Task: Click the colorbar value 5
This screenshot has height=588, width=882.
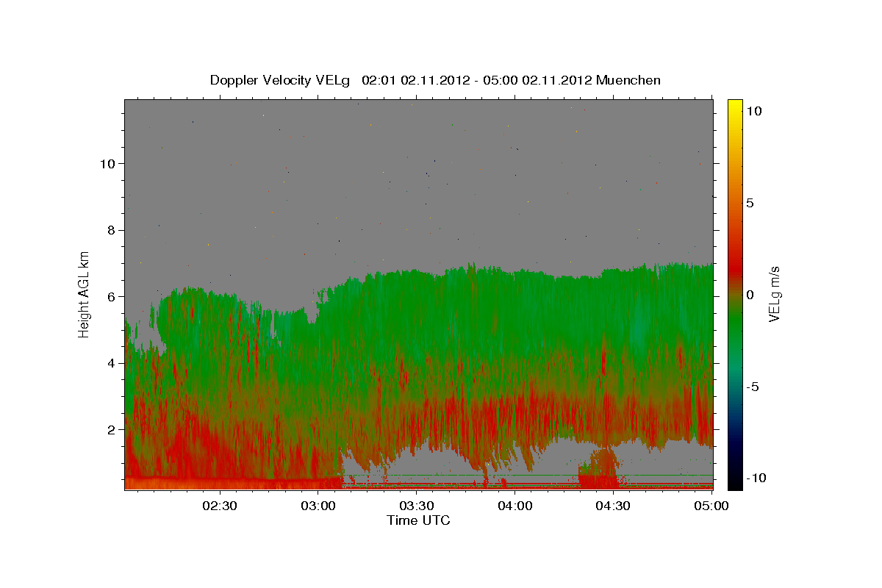Action: (x=750, y=203)
